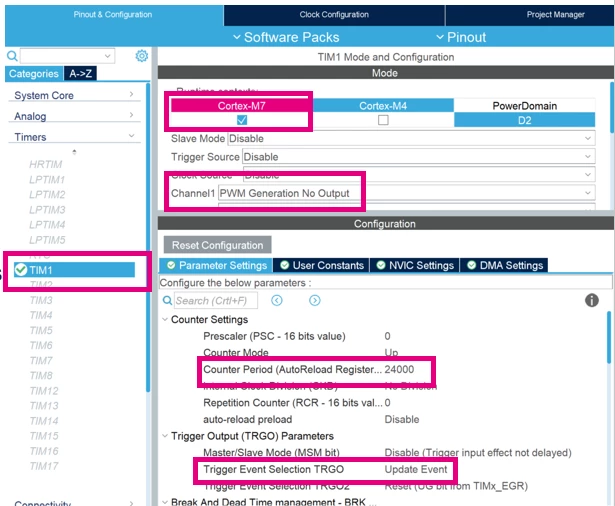
Task: Switch to the A->Z view tab
Action: (x=80, y=73)
